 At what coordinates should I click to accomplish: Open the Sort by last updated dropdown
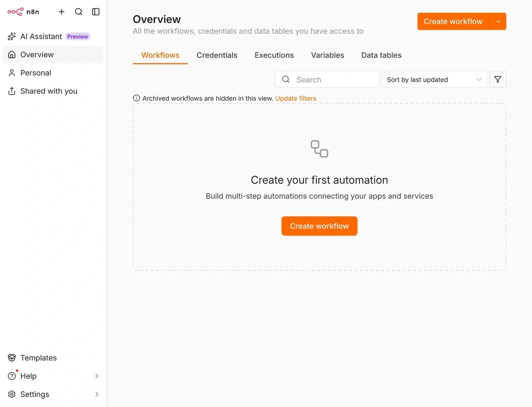434,79
